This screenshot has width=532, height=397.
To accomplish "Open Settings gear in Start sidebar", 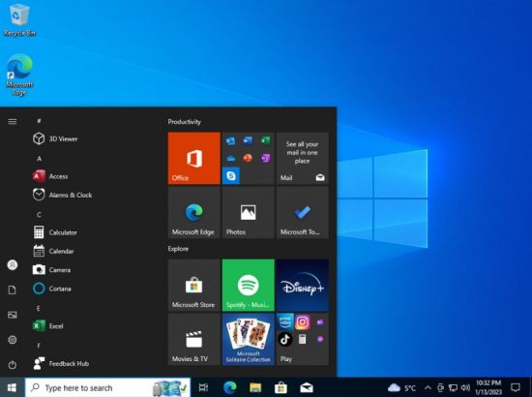I will point(13,340).
